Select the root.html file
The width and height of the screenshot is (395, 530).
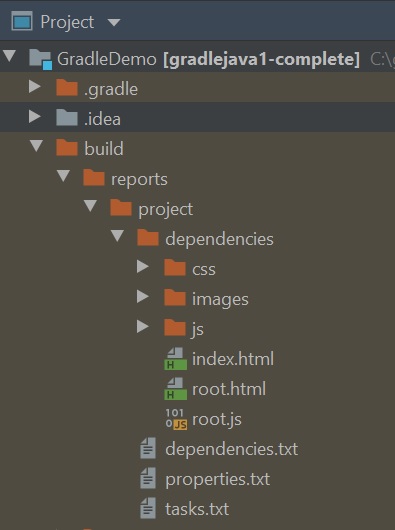(229, 389)
